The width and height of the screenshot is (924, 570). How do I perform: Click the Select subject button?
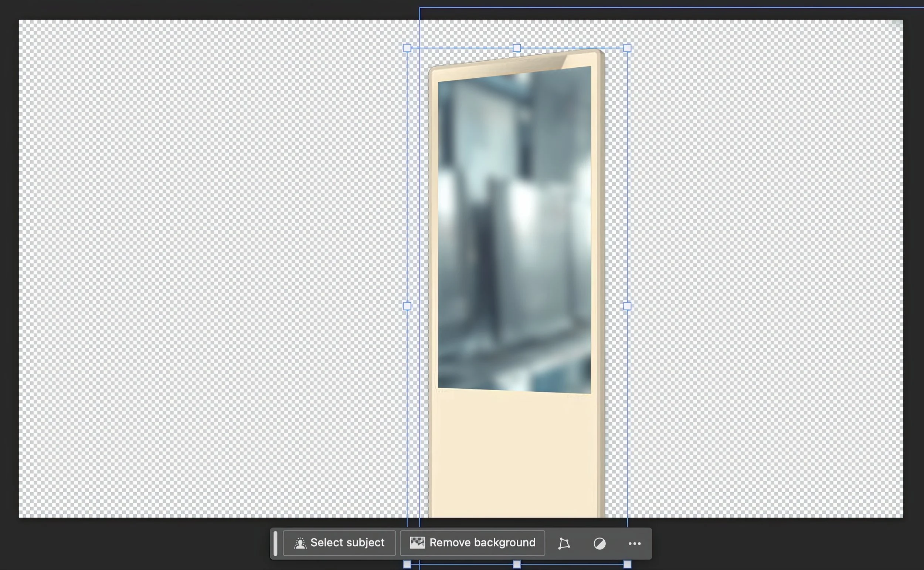click(x=339, y=543)
